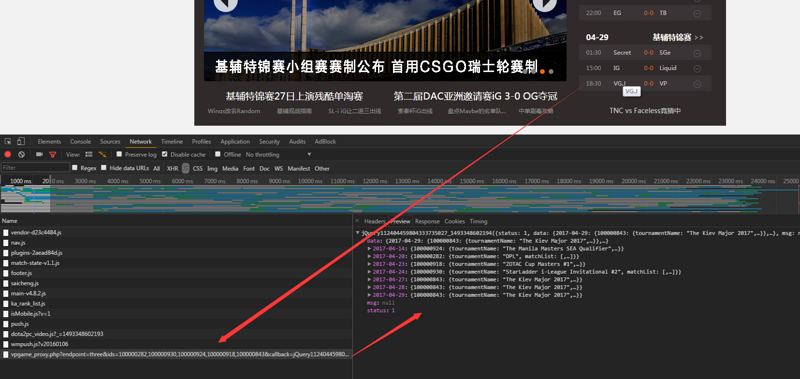800x379 pixels.
Task: Activate the inspect element picker icon
Action: [x=8, y=142]
